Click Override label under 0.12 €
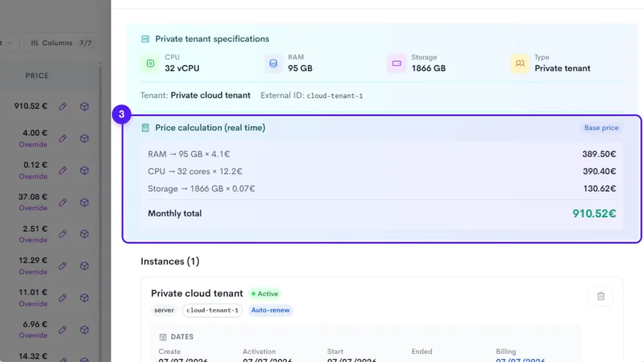Image resolution: width=644 pixels, height=362 pixels. [x=33, y=176]
